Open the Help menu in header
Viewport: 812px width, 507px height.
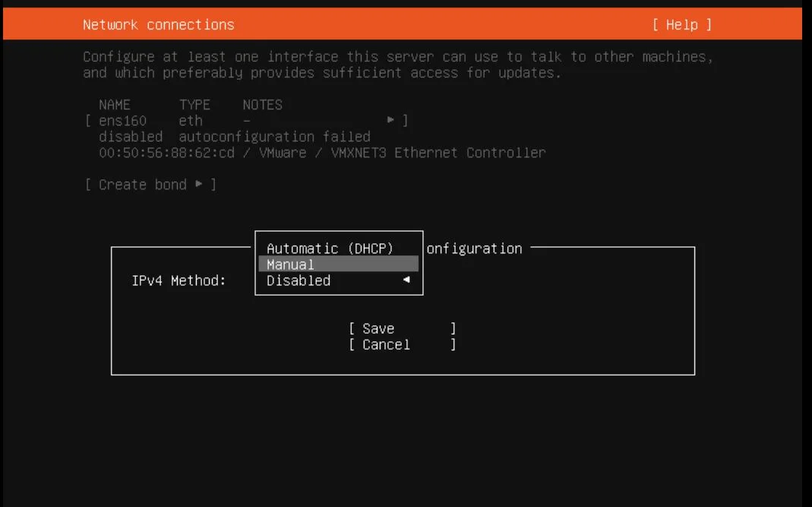[681, 24]
